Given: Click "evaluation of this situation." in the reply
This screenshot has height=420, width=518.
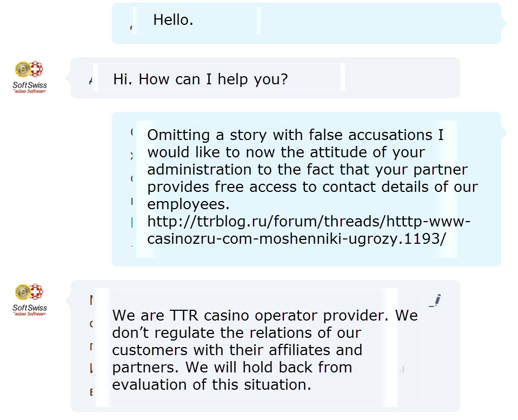Looking at the screenshot, I should 211,385.
